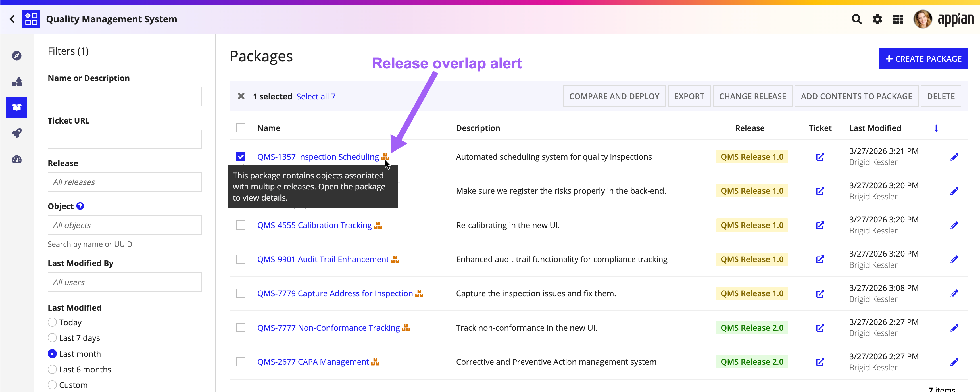Open the compass Explore sidebar icon
This screenshot has height=392, width=980.
pos(17,56)
